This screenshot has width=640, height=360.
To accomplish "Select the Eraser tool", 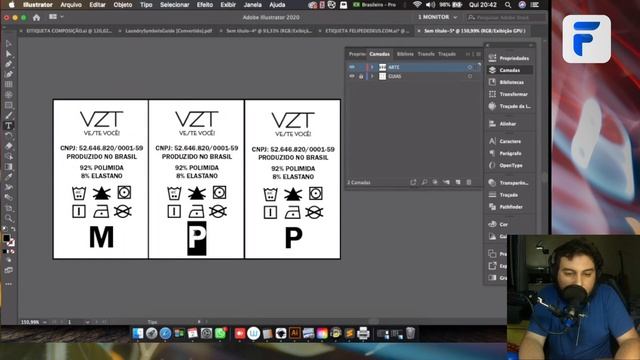I will coord(9,146).
